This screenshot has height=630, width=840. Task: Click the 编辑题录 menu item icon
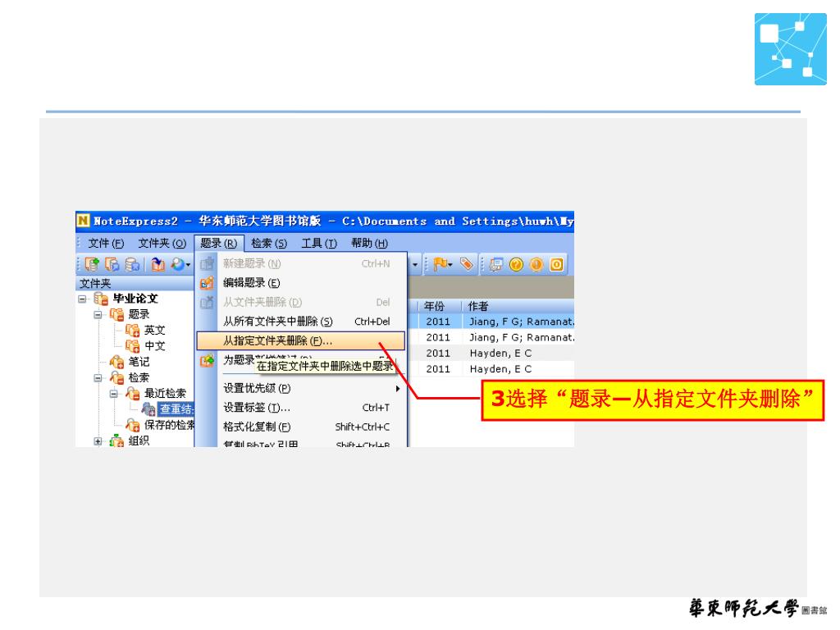pos(207,283)
